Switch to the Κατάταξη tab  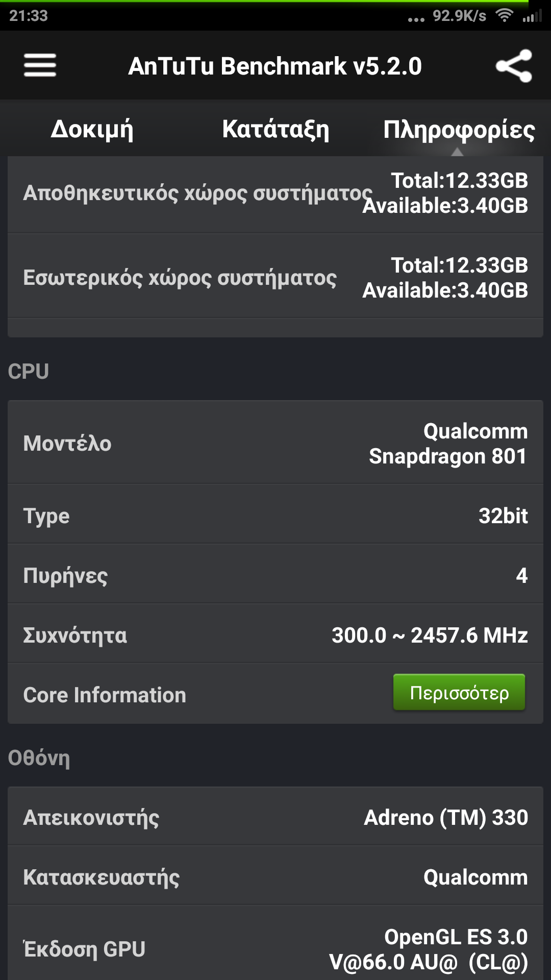click(275, 129)
